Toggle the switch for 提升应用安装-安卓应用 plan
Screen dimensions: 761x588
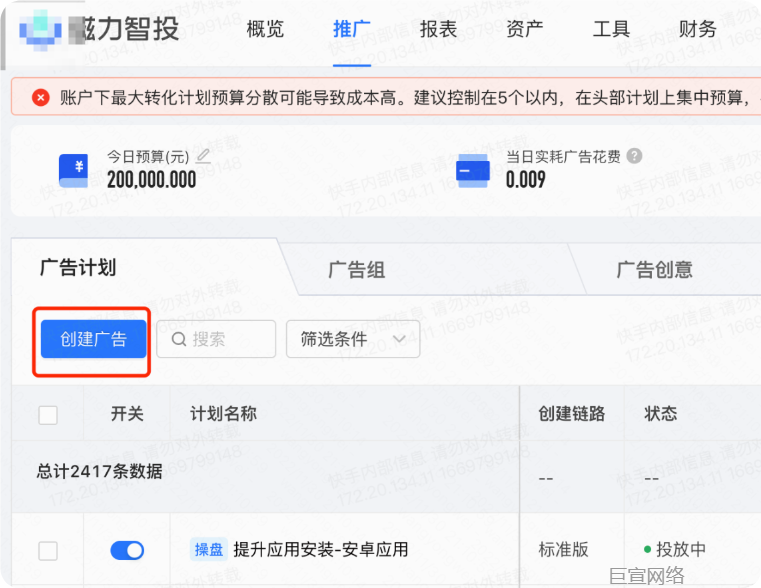coord(127,551)
